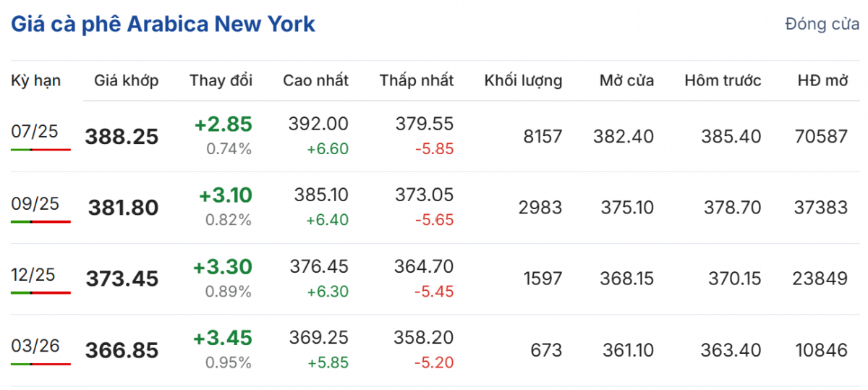Open the 03/26 contract term
The image size is (868, 390).
pos(34,345)
